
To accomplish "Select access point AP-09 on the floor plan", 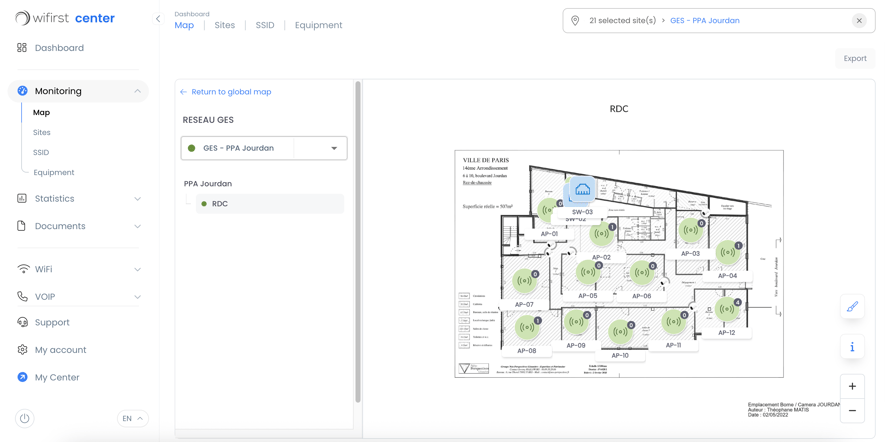I will tap(576, 322).
